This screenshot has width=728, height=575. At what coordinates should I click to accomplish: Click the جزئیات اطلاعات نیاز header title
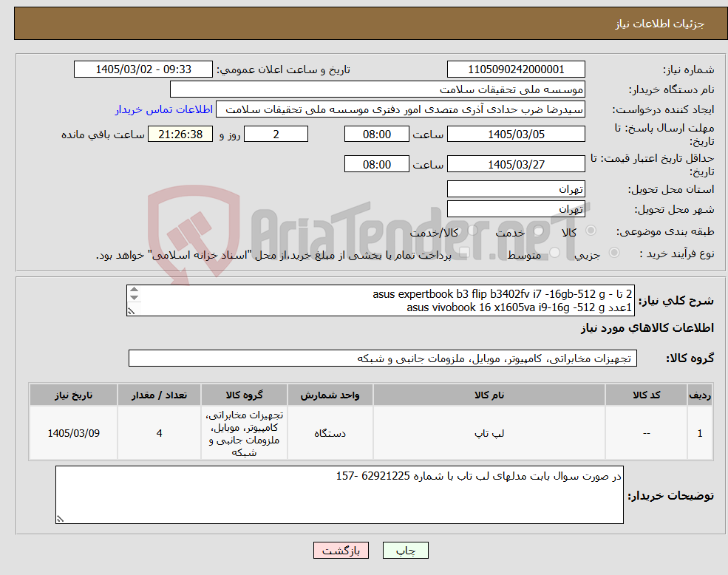(660, 24)
